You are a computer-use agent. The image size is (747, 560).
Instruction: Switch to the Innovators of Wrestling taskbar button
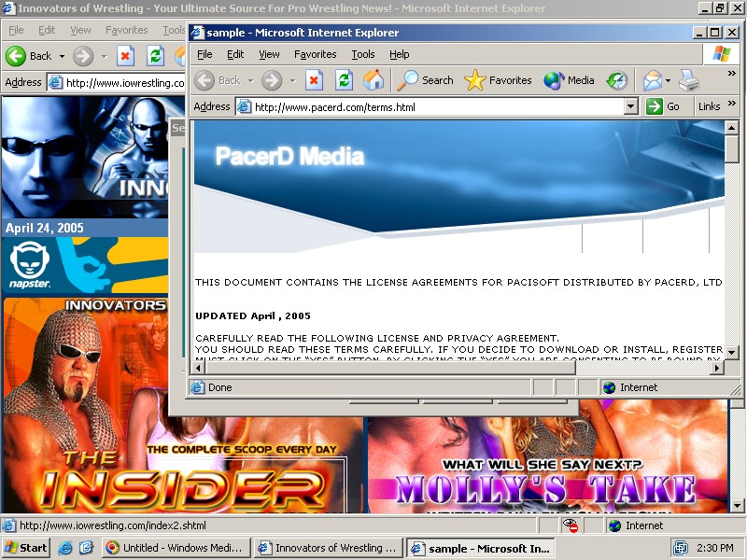click(x=329, y=548)
